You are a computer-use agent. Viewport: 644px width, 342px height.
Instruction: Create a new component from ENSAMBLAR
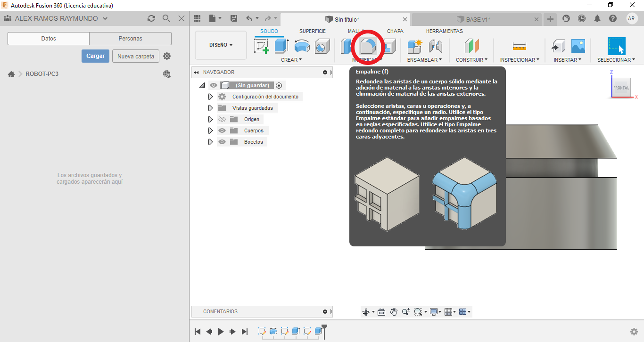pos(415,46)
